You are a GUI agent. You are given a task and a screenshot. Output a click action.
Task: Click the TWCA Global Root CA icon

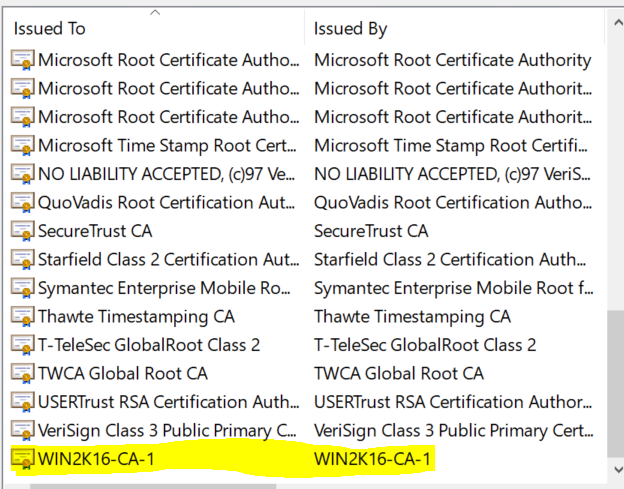pos(22,374)
